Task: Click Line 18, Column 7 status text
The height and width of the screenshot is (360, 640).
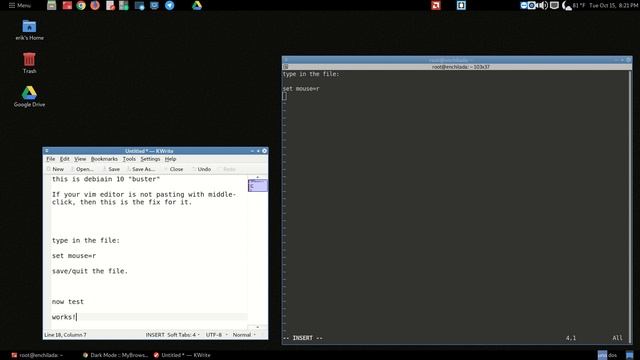Action: pyautogui.click(x=65, y=335)
